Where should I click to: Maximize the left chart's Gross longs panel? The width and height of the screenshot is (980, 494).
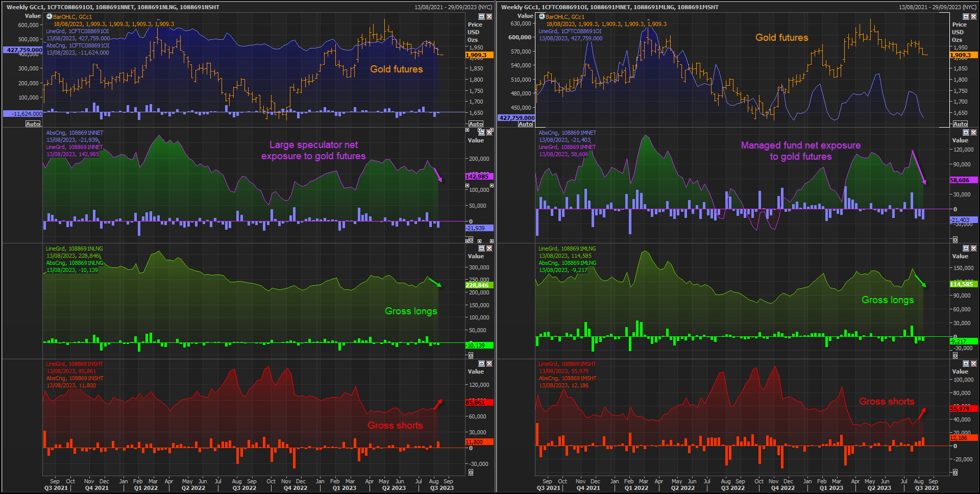click(481, 248)
